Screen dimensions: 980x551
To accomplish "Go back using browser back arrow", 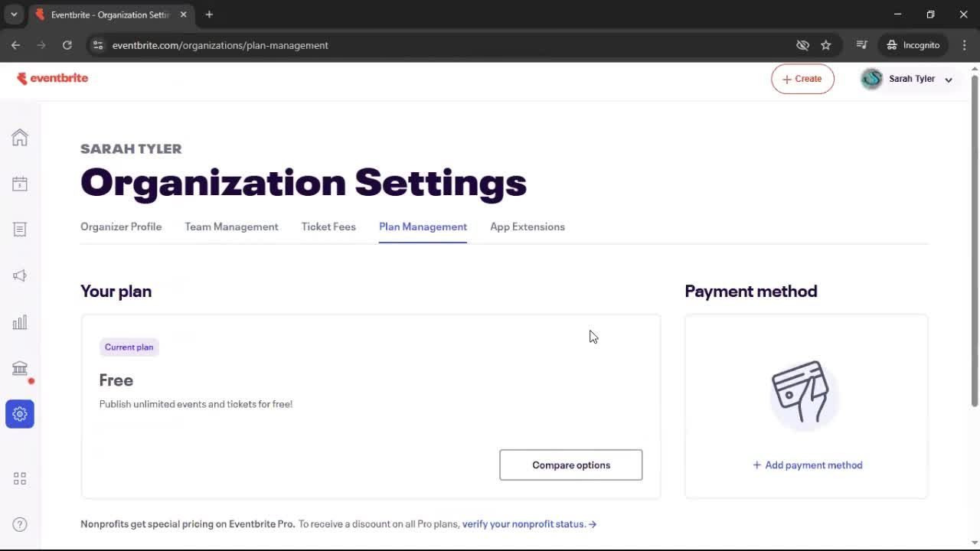I will (x=16, y=45).
